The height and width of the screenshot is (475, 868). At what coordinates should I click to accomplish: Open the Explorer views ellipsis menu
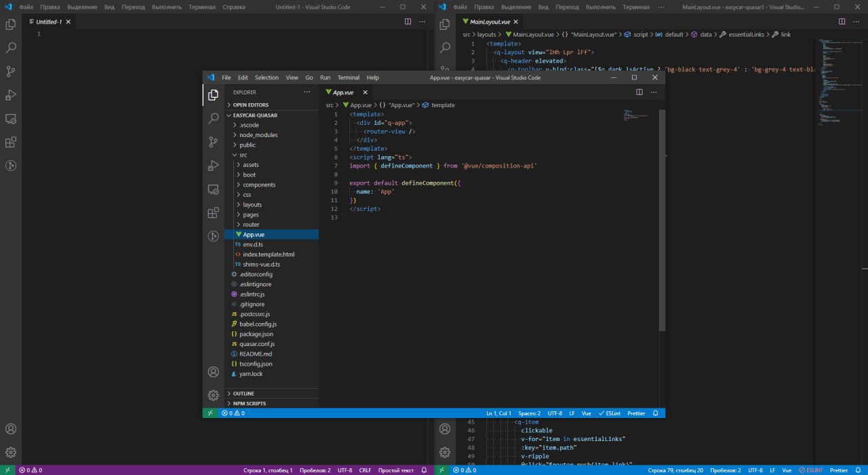[307, 92]
